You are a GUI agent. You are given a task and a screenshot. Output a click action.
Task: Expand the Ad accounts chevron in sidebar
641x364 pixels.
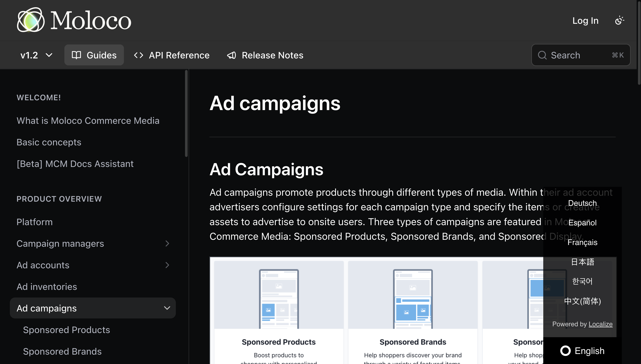coord(167,265)
